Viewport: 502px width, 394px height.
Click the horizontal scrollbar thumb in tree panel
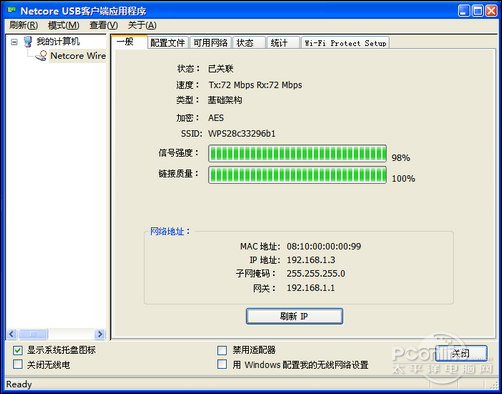[x=33, y=334]
